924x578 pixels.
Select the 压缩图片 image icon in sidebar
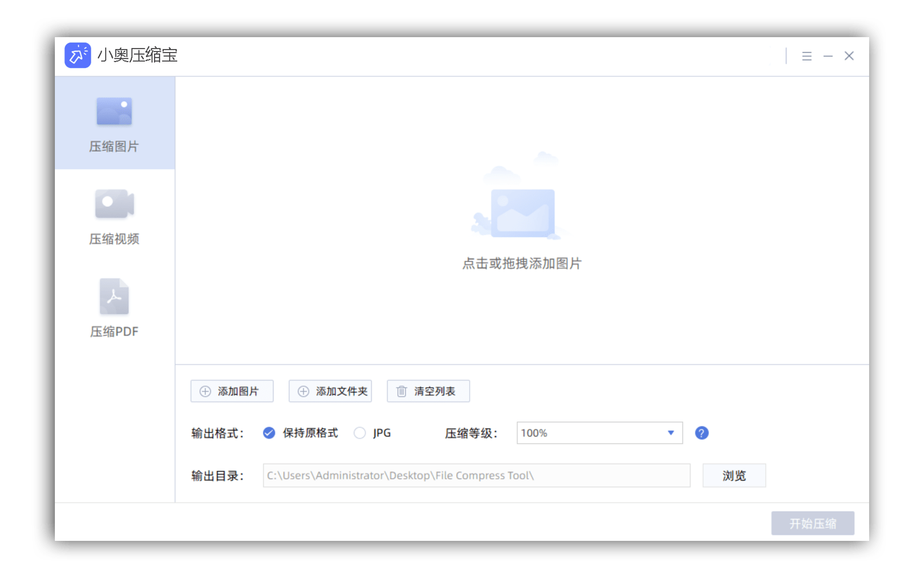click(x=114, y=111)
